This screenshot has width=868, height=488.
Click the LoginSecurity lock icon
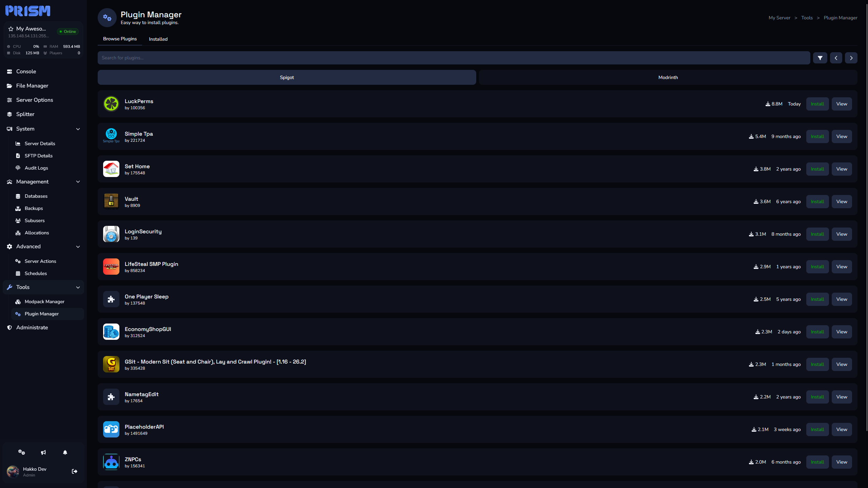tap(111, 234)
